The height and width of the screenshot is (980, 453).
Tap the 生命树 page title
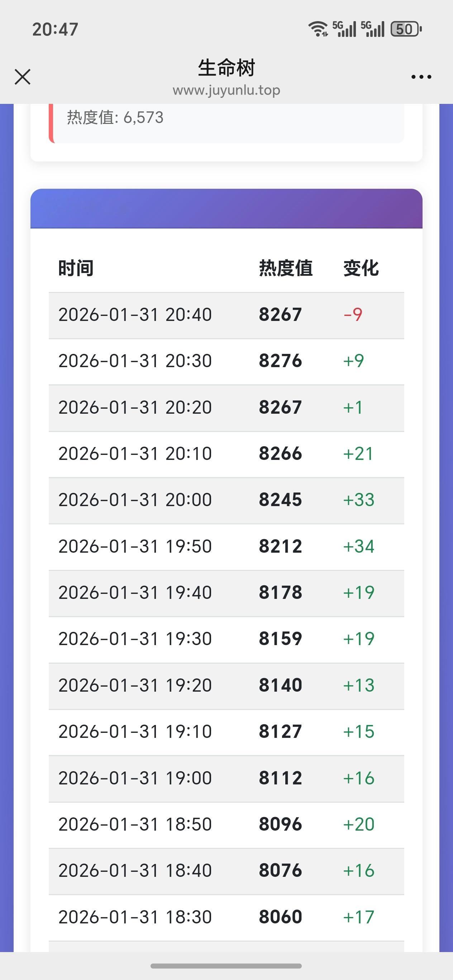226,68
